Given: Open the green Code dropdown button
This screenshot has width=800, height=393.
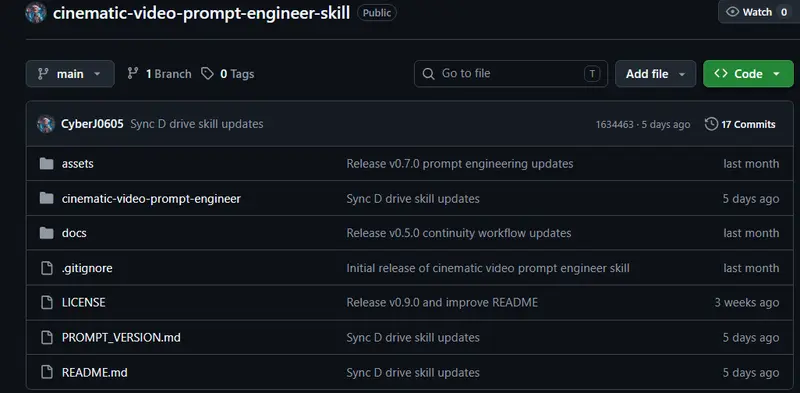Looking at the screenshot, I should [748, 74].
